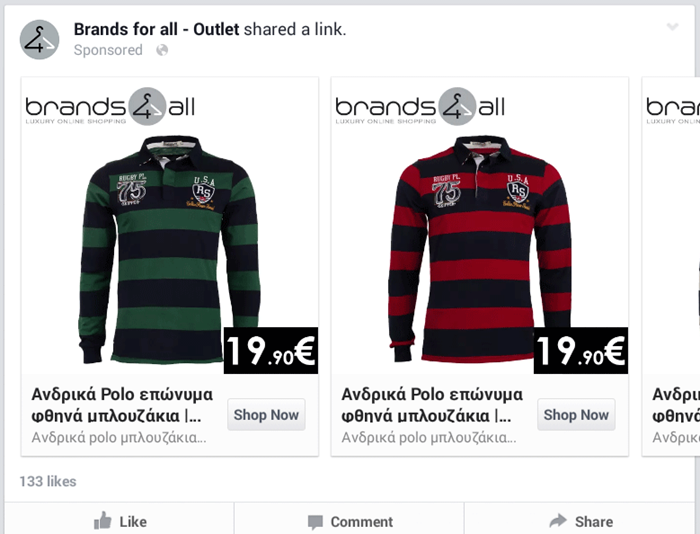
Task: View the 133 likes list
Action: coord(48,481)
